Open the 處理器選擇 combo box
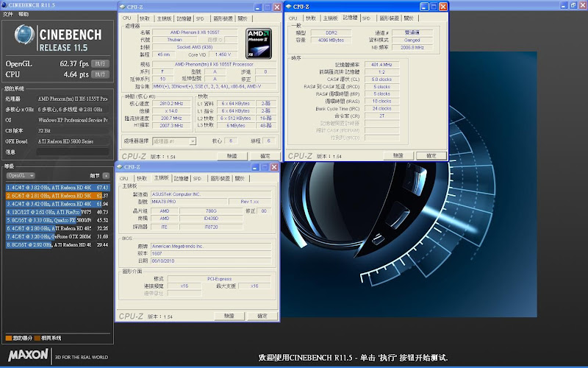Screen dimensions: 588x368 coord(174,141)
